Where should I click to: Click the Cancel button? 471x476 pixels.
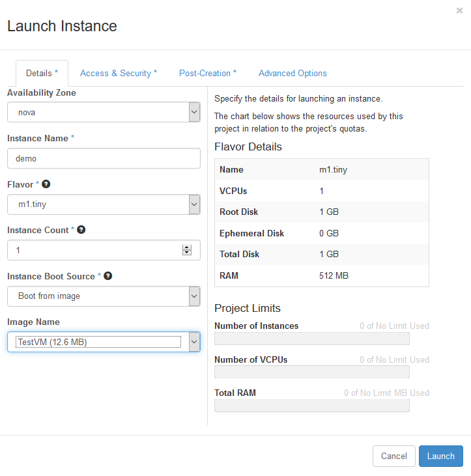pyautogui.click(x=393, y=456)
